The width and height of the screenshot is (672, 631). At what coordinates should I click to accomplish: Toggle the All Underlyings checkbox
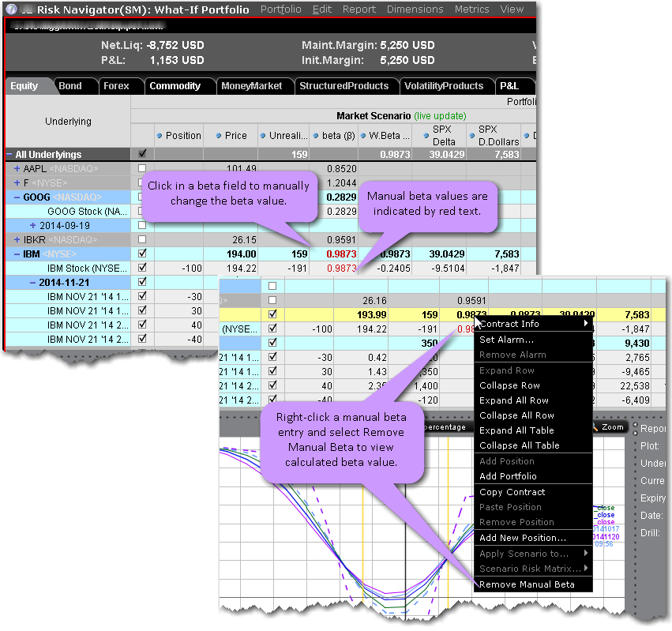[x=142, y=155]
